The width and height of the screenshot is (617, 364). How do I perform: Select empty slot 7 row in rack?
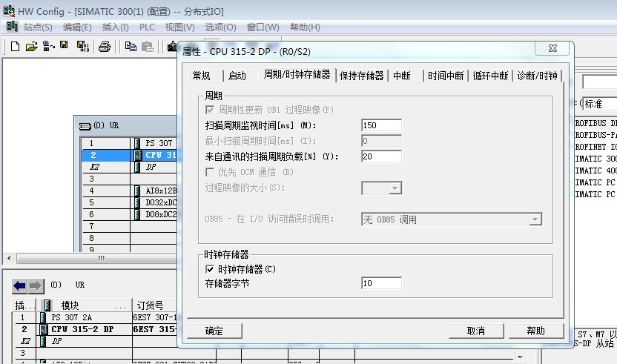point(129,226)
